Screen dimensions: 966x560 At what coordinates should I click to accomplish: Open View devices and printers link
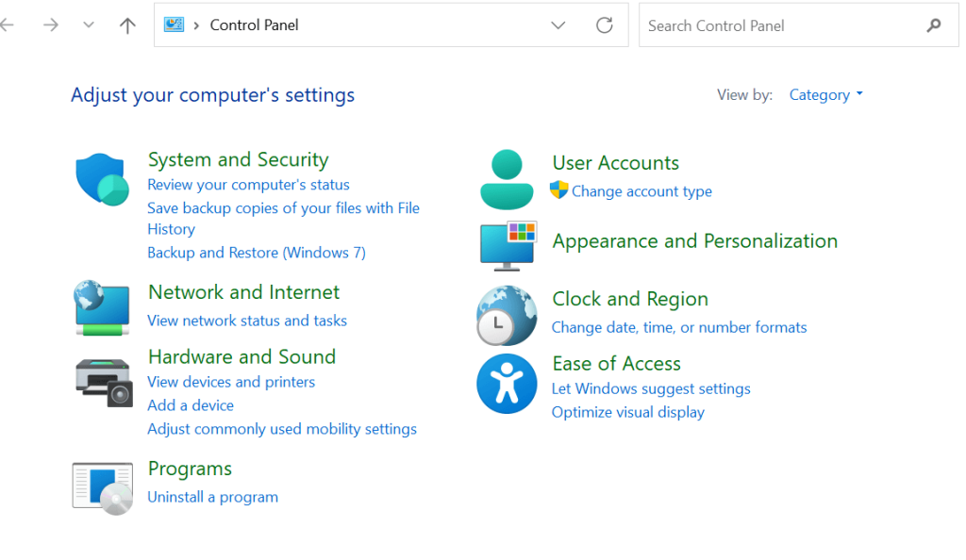231,382
